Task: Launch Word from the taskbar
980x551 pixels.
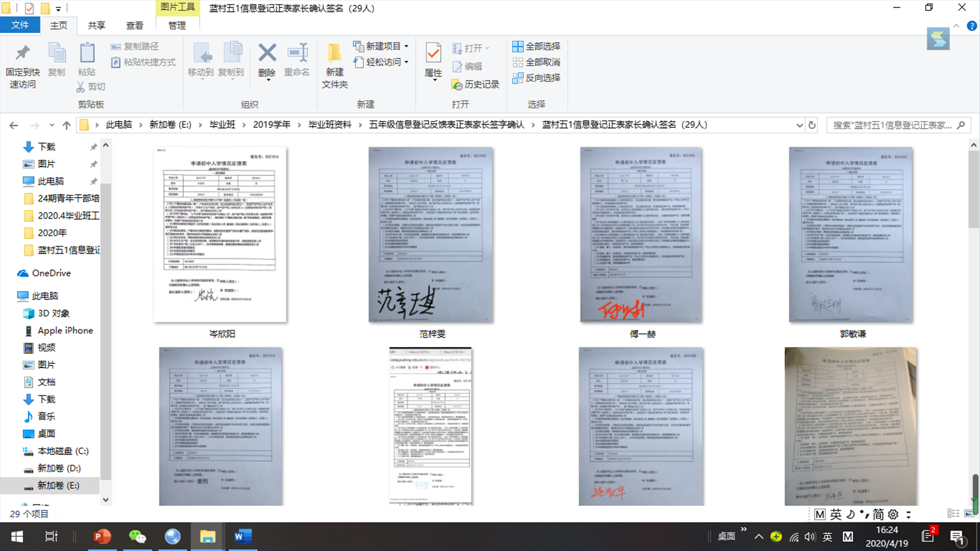Action: [x=242, y=537]
